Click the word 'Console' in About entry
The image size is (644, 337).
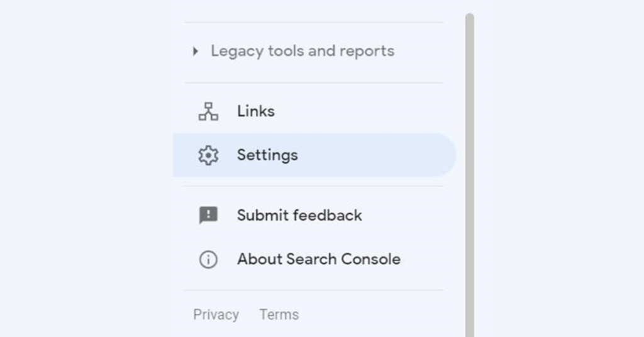[371, 259]
